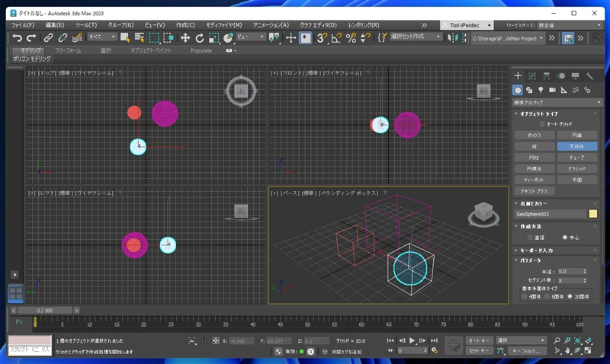Open the Hierarchy panel tab icon

coord(547,75)
